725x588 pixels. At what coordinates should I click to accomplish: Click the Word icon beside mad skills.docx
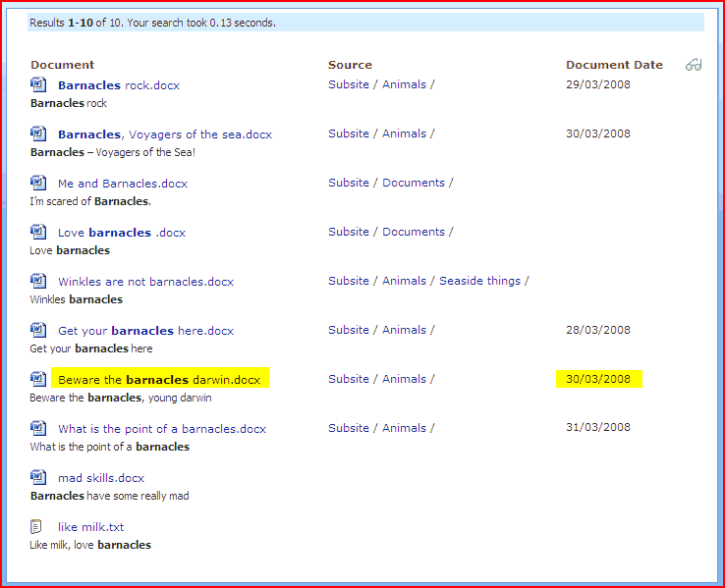pyautogui.click(x=38, y=477)
